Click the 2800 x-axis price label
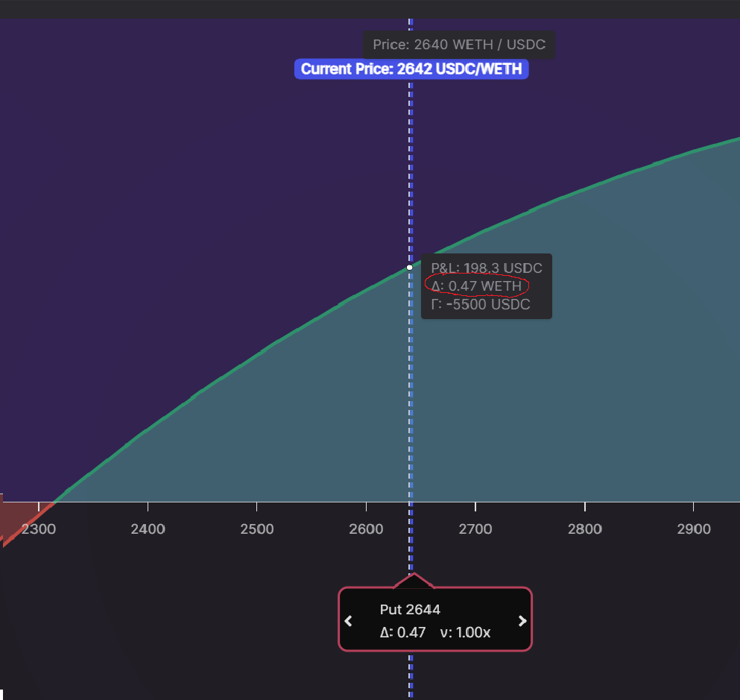The image size is (740, 700). [585, 529]
